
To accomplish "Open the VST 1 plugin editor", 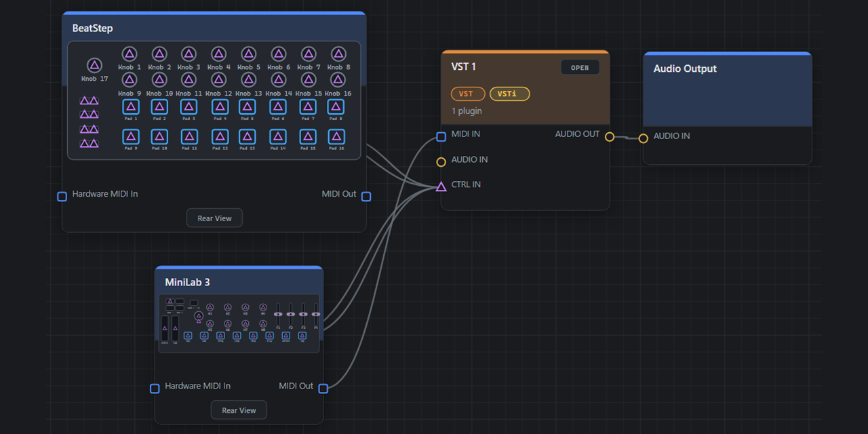I will [580, 67].
